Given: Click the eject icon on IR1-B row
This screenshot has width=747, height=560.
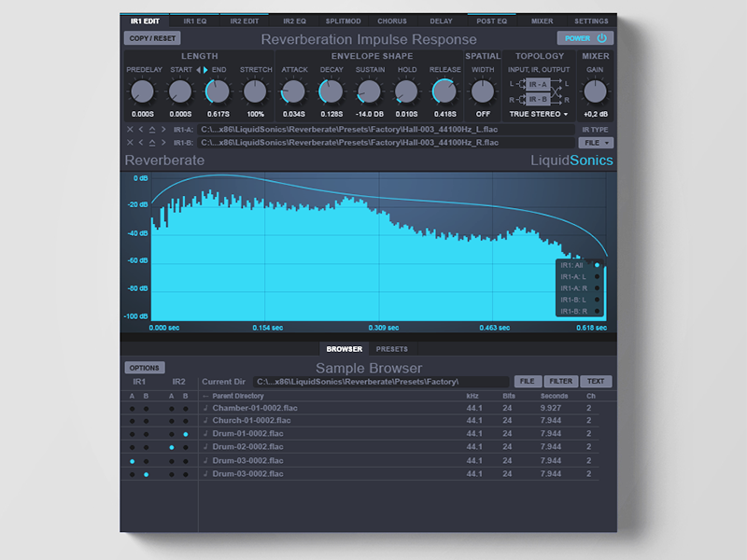Looking at the screenshot, I should click(x=152, y=143).
